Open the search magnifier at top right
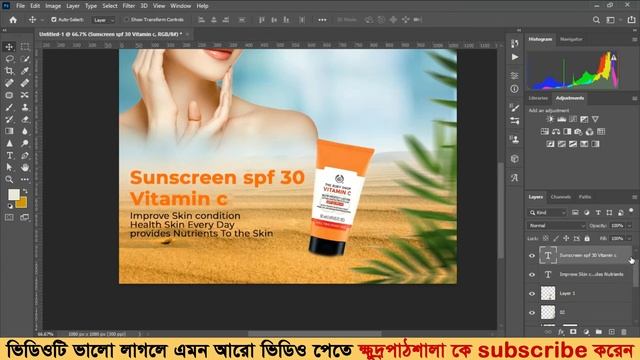Viewport: 640px width, 360px height. [x=596, y=20]
